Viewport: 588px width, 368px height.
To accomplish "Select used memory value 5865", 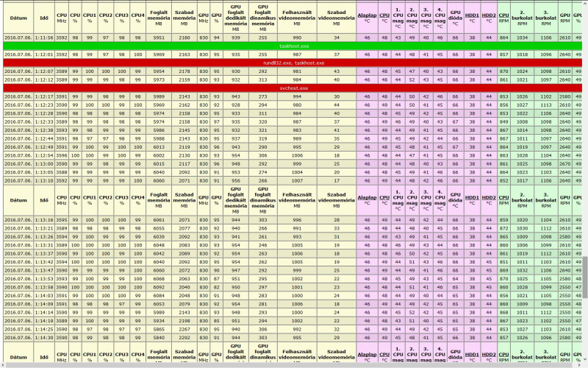I will point(159,329).
